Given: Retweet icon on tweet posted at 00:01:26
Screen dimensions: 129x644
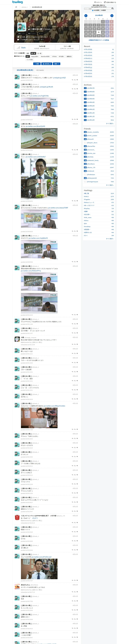Looking at the screenshot, I should 75,89.
